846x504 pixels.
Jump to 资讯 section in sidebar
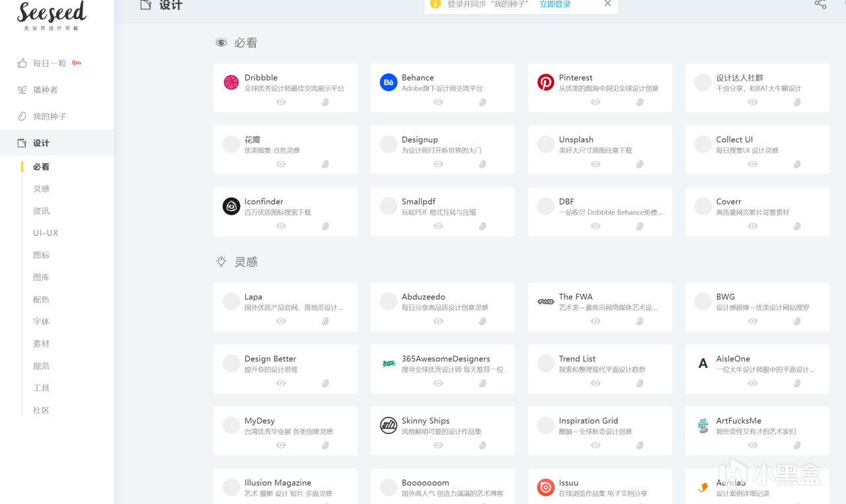coord(41,211)
